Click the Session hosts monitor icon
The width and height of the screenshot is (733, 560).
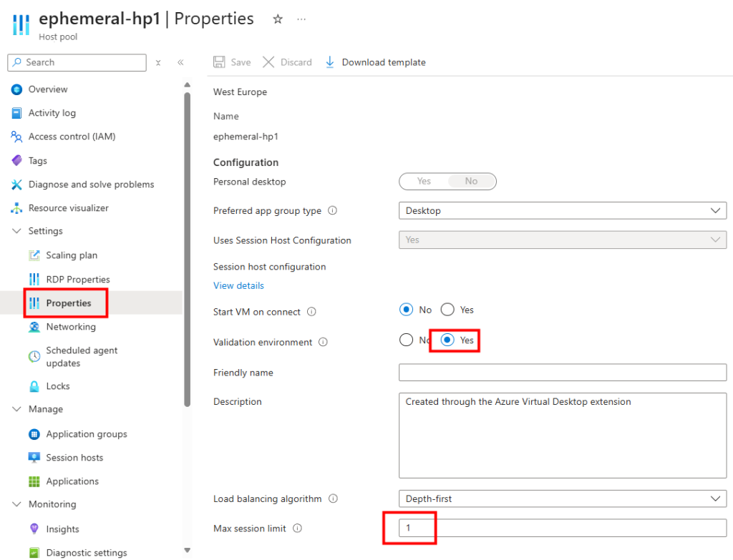[34, 458]
